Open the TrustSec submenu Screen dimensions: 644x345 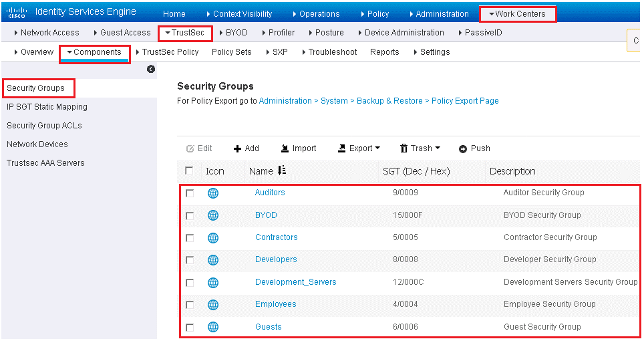[x=185, y=33]
